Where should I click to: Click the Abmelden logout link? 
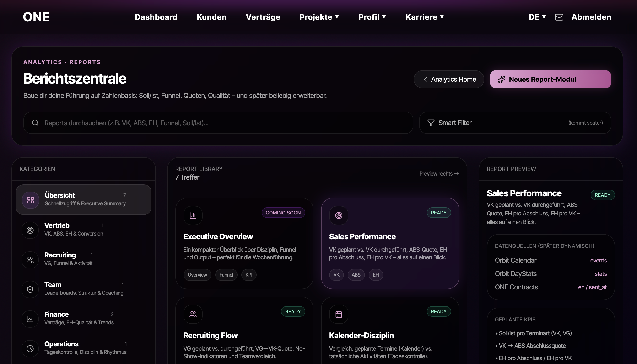pyautogui.click(x=591, y=17)
